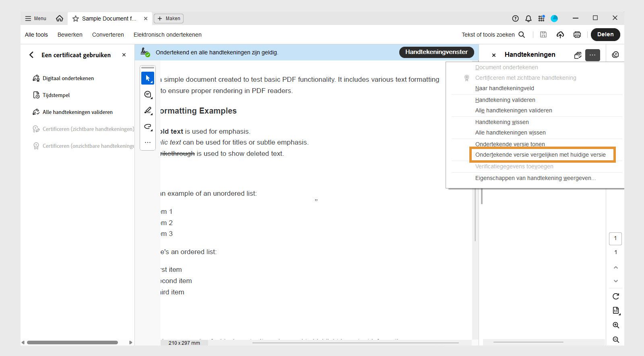Click the 210 x 297 mm page size

[x=184, y=343]
